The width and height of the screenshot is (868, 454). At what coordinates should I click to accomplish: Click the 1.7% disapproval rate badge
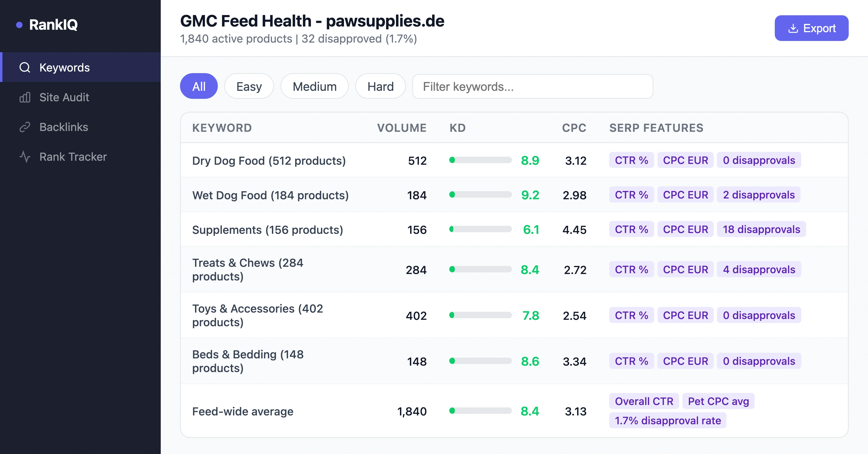click(668, 420)
